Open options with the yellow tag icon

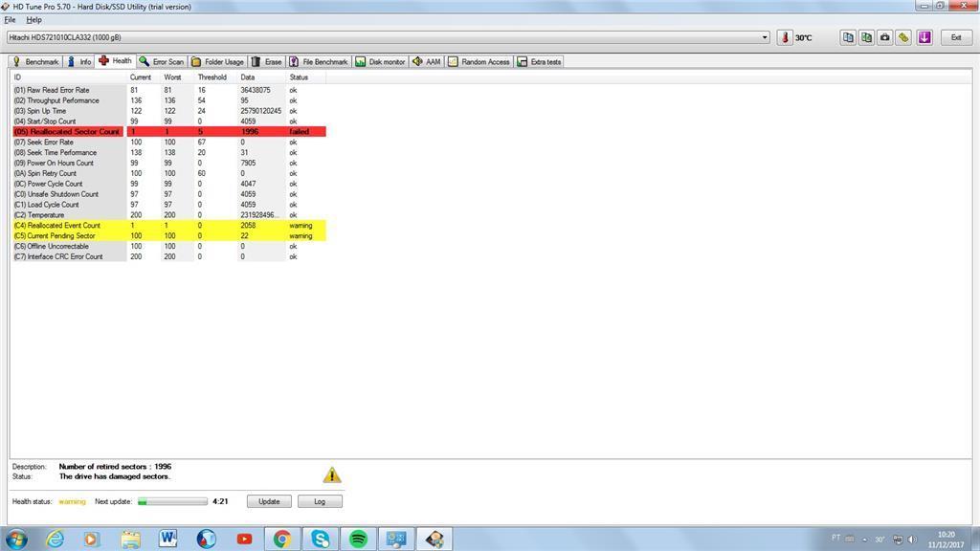(903, 37)
